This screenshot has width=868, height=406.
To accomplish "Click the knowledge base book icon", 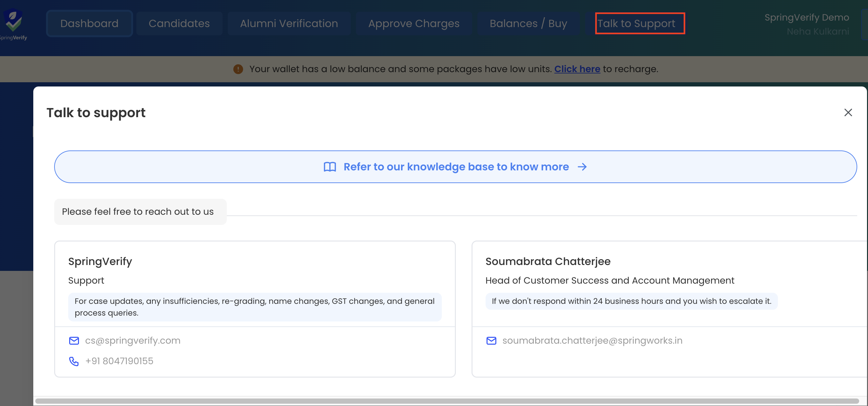I will point(330,167).
